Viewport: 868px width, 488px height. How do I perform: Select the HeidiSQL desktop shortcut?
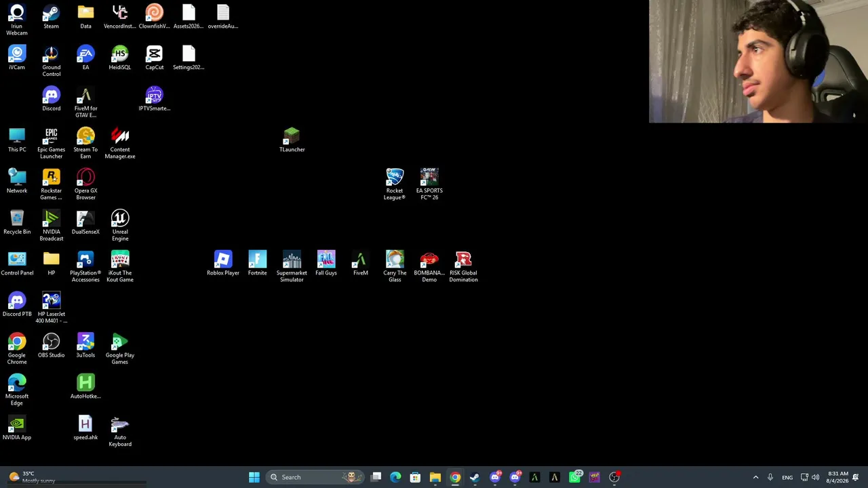pyautogui.click(x=120, y=58)
